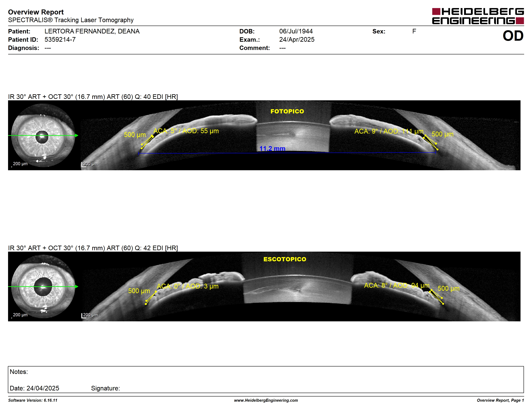Click ACA: 8° / AOD: 94 µm annotation
This screenshot has height=411, width=532.
397,285
